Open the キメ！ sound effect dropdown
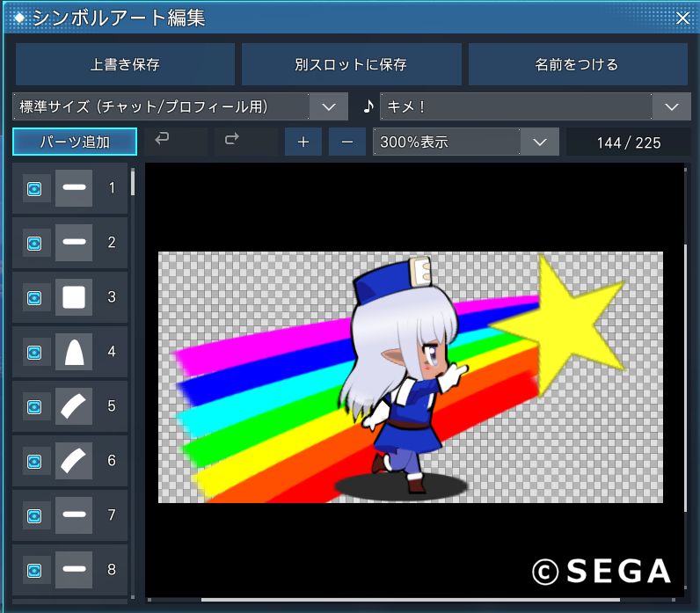Viewport: 700px width, 613px height. 536,106
